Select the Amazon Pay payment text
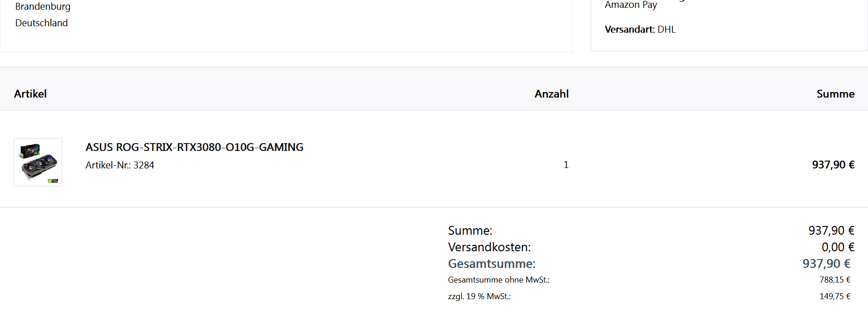868x318 pixels. pyautogui.click(x=631, y=5)
